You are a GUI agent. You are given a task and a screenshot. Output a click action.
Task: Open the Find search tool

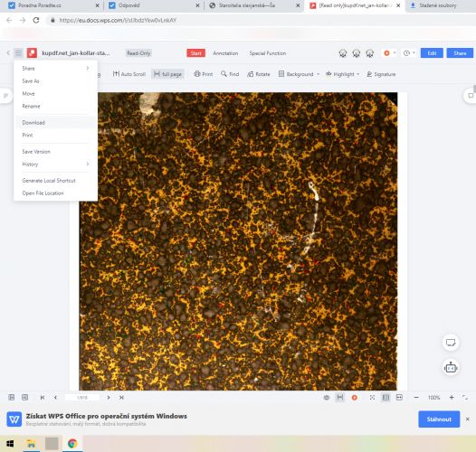click(230, 74)
